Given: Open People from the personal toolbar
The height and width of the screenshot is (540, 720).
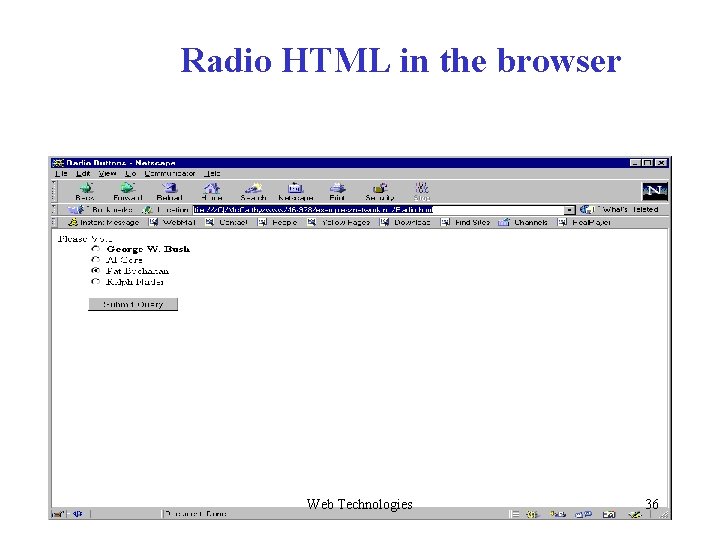Looking at the screenshot, I should coord(278,222).
